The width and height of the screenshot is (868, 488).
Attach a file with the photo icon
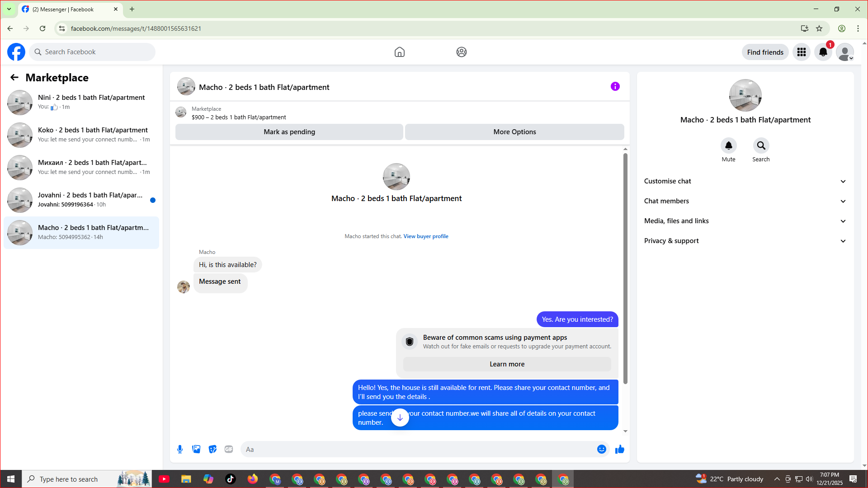(x=196, y=449)
